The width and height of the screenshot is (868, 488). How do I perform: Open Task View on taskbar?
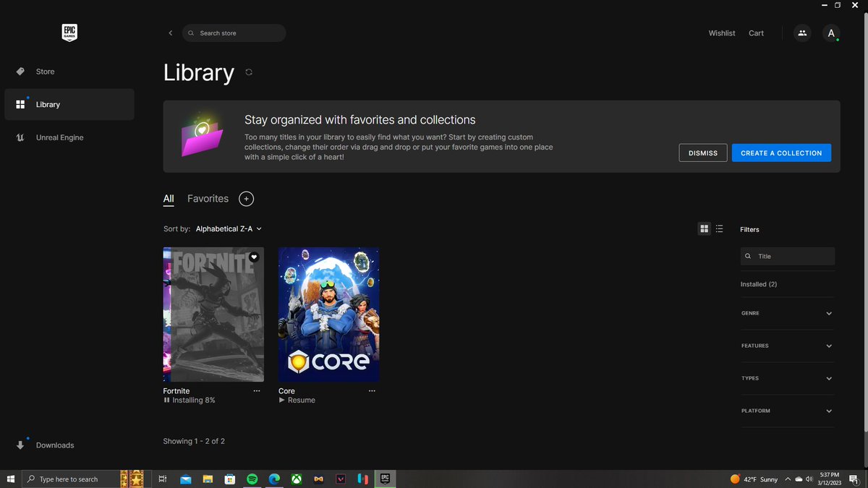pyautogui.click(x=163, y=479)
